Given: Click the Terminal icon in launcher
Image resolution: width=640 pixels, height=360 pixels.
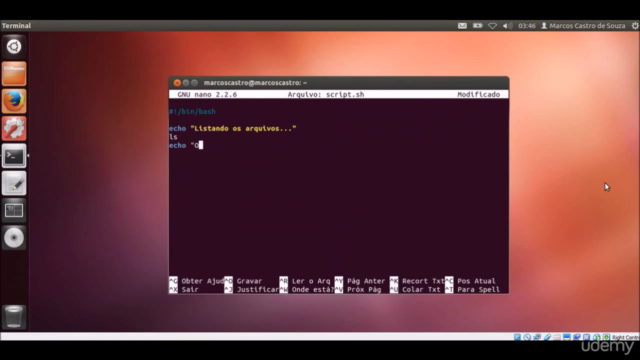Looking at the screenshot, I should point(14,156).
